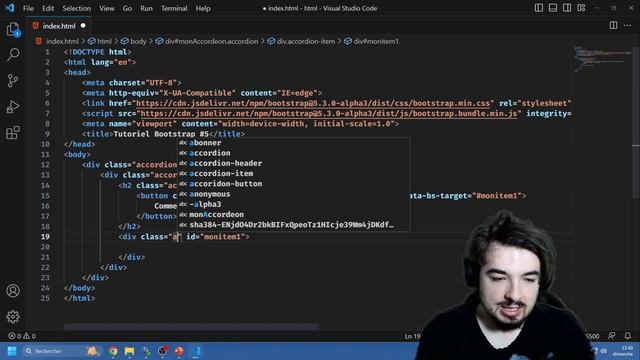Click the title text on line 9
Viewport: 640px width, 360px height.
pyautogui.click(x=161, y=134)
